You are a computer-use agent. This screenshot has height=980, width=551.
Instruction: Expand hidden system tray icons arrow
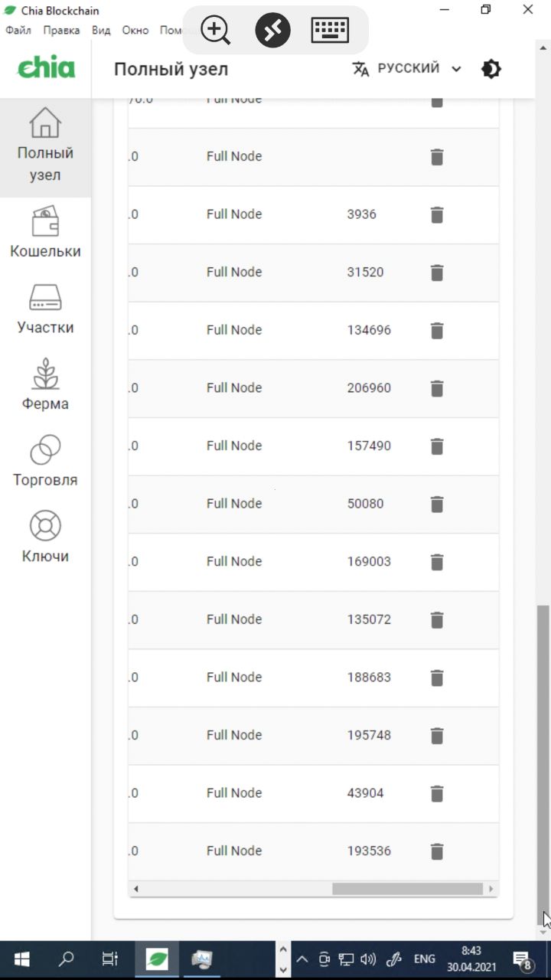[302, 959]
